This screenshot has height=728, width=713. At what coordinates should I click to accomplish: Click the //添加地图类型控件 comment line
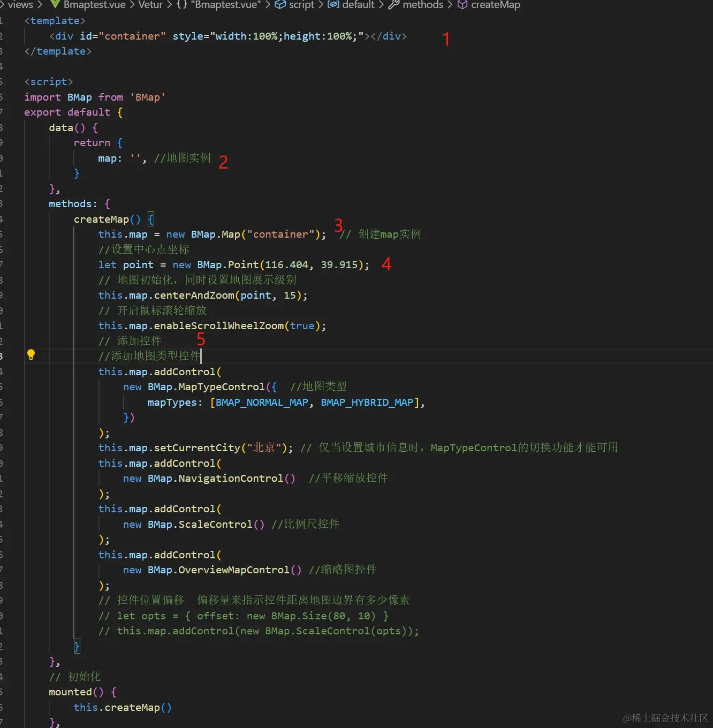[149, 356]
